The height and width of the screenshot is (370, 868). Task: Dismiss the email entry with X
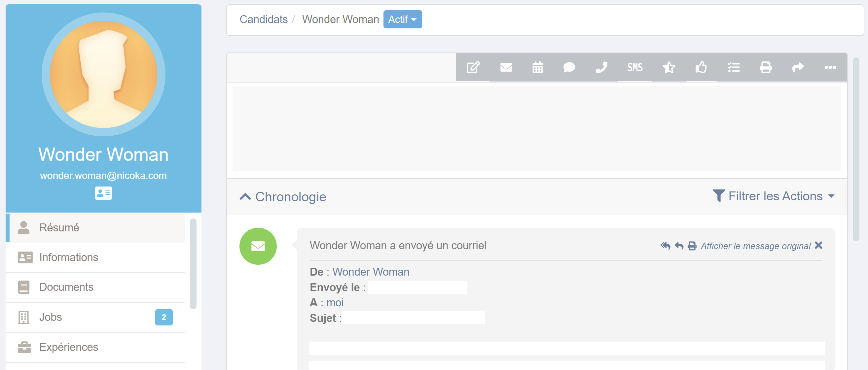coord(818,245)
